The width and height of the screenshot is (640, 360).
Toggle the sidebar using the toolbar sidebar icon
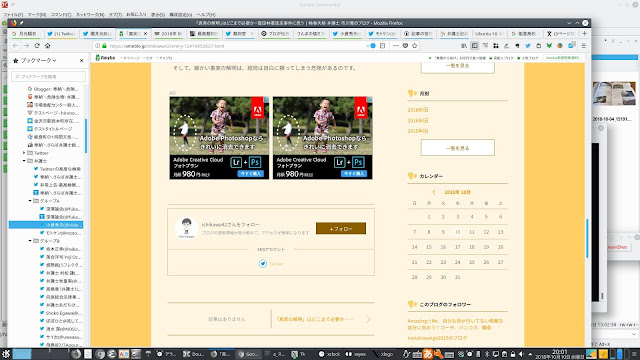point(475,46)
